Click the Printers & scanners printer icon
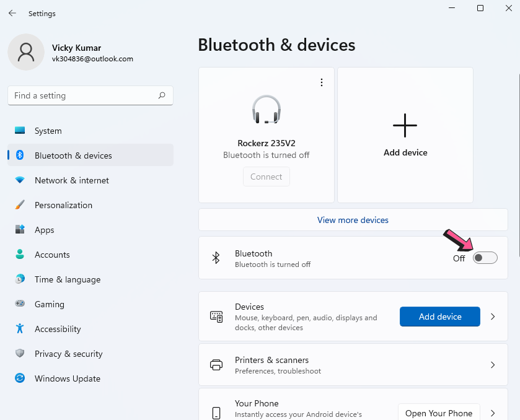Viewport: 520px width, 420px height. [x=216, y=365]
